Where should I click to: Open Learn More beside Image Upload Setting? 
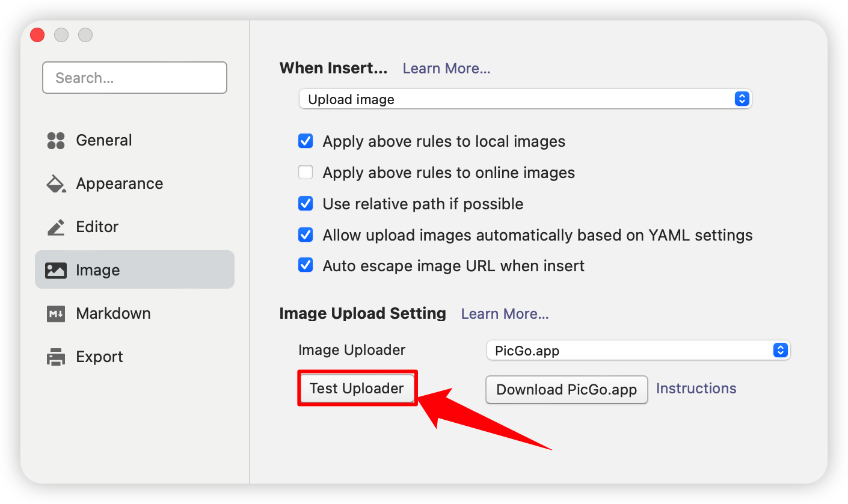505,314
